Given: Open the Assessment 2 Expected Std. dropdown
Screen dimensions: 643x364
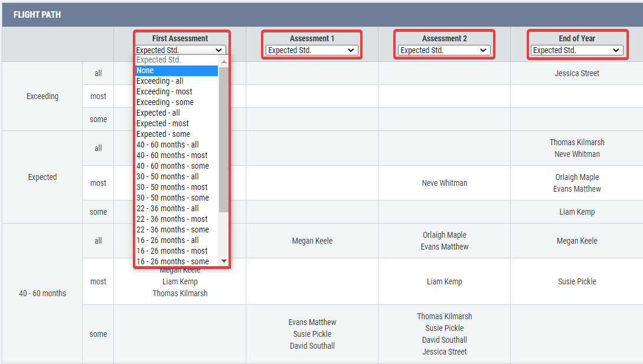Looking at the screenshot, I should tap(443, 51).
